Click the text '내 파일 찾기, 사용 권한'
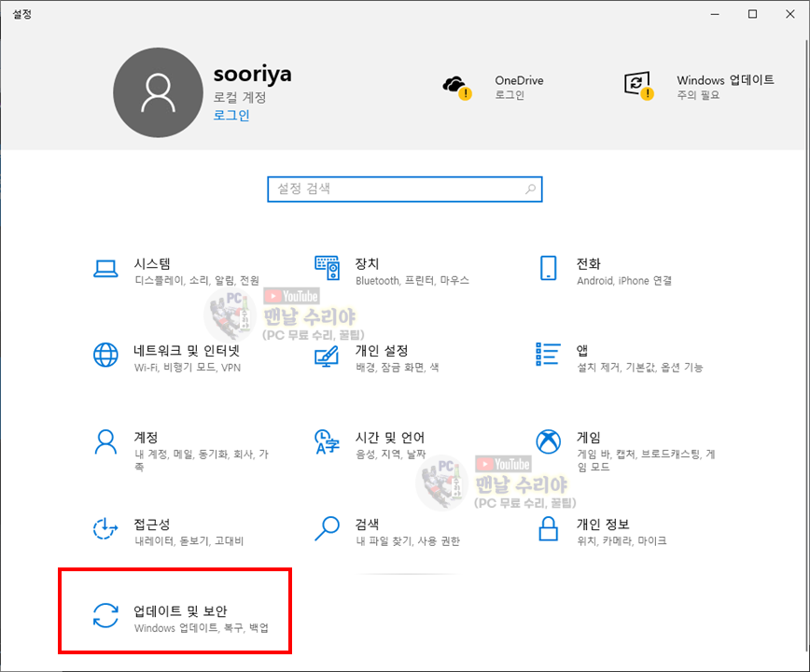The width and height of the screenshot is (810, 672). 408,540
